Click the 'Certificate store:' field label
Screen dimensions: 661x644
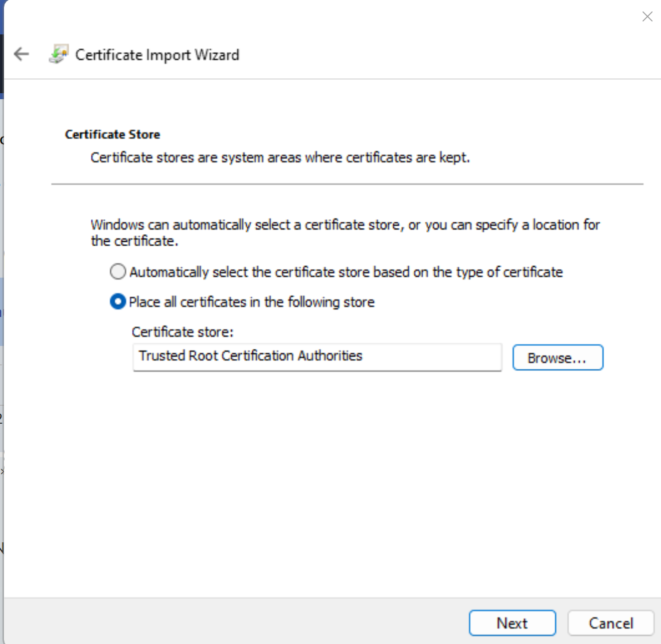click(x=182, y=332)
